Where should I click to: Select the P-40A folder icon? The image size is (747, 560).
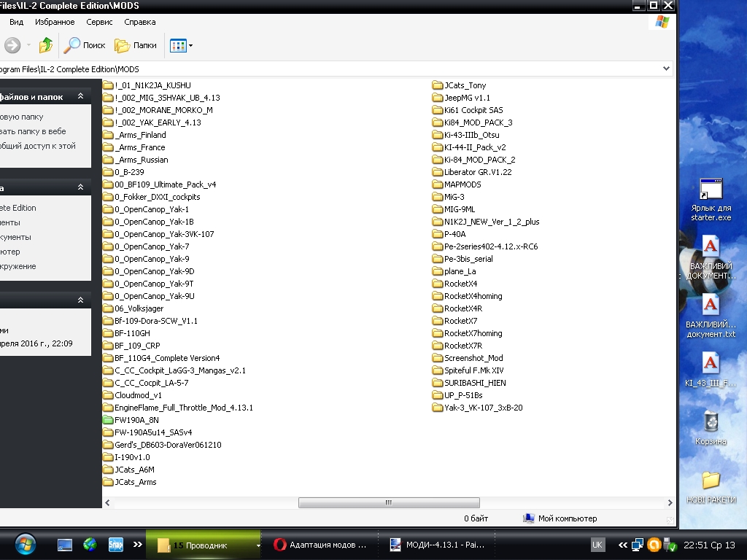(438, 234)
